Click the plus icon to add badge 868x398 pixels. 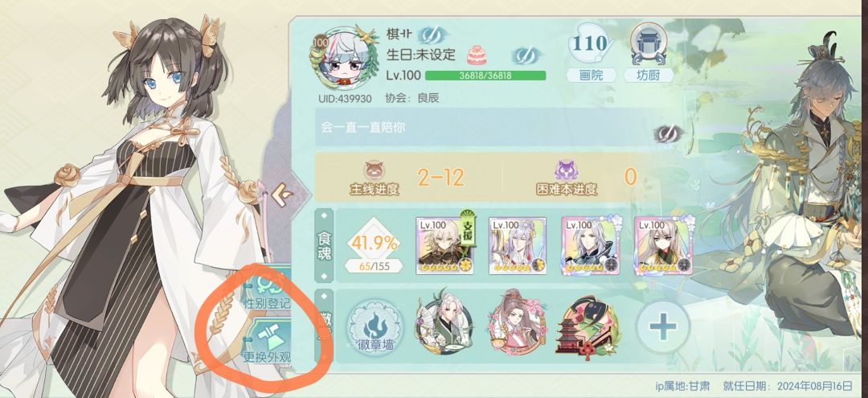[662, 327]
